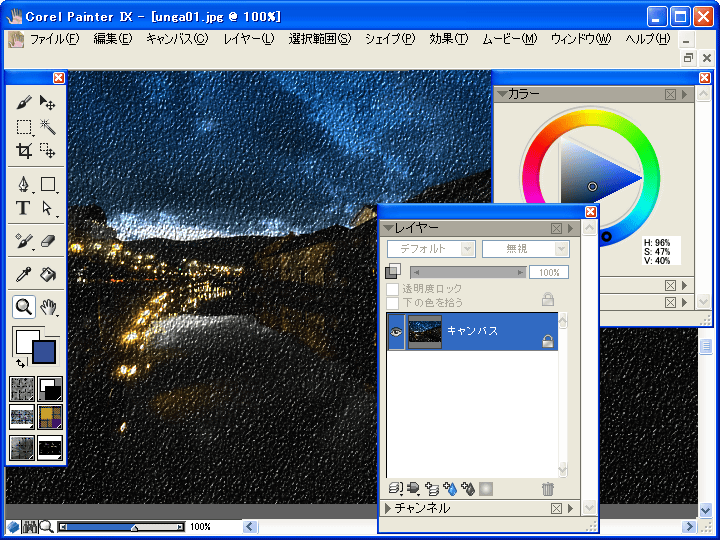Select the Paint Bucket tool
This screenshot has height=540, width=720.
48,274
